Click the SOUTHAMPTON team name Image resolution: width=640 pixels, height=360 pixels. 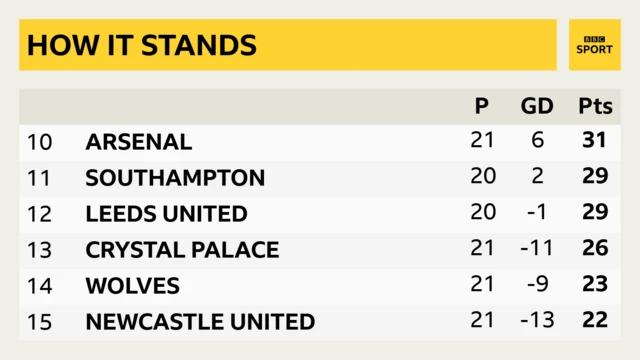pyautogui.click(x=175, y=178)
